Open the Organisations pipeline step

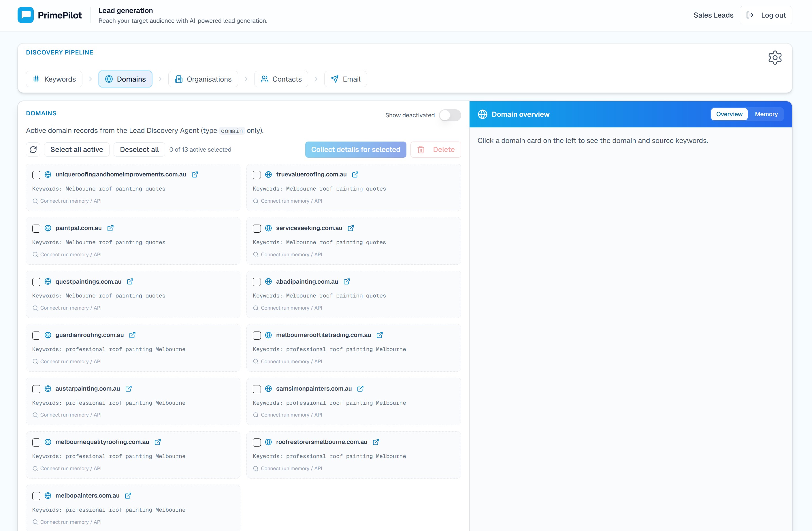click(203, 79)
